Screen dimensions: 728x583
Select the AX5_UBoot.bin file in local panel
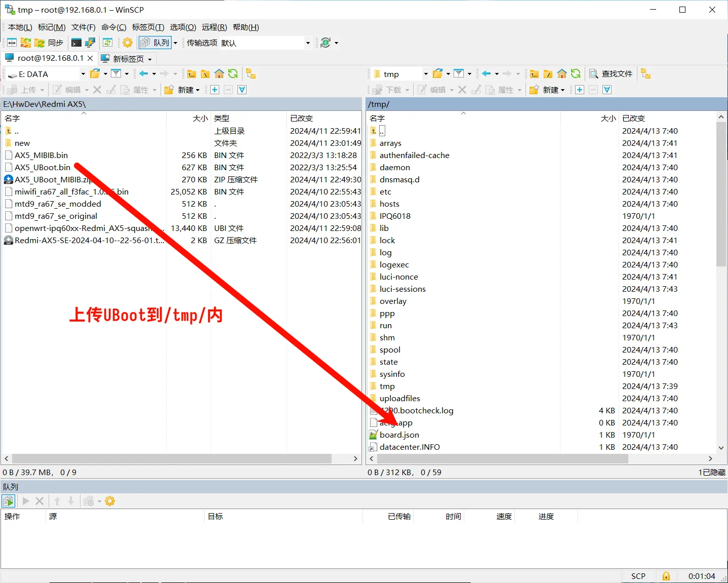[43, 167]
